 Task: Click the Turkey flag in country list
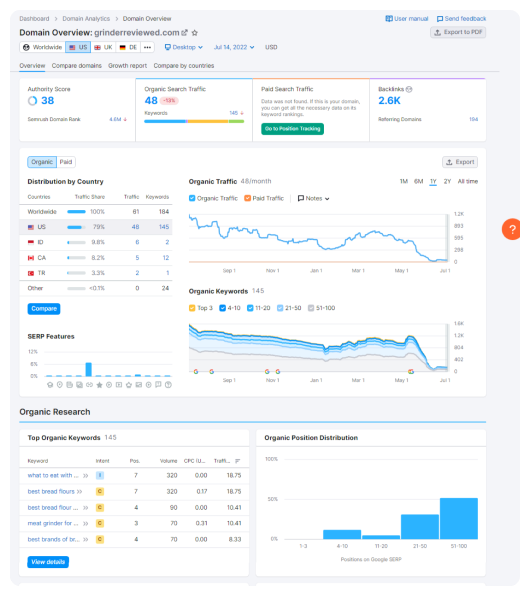point(31,273)
